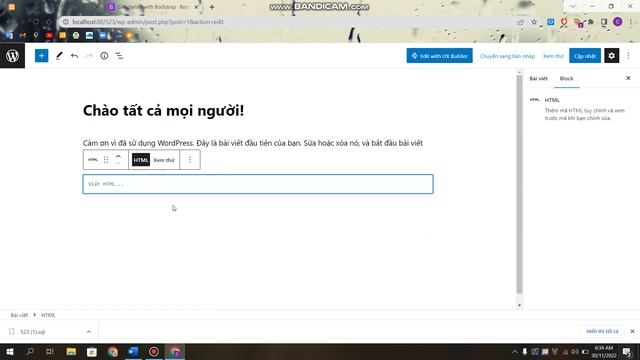The image size is (640, 360).
Task: Click the scrollbar down arrow
Action: click(x=519, y=305)
